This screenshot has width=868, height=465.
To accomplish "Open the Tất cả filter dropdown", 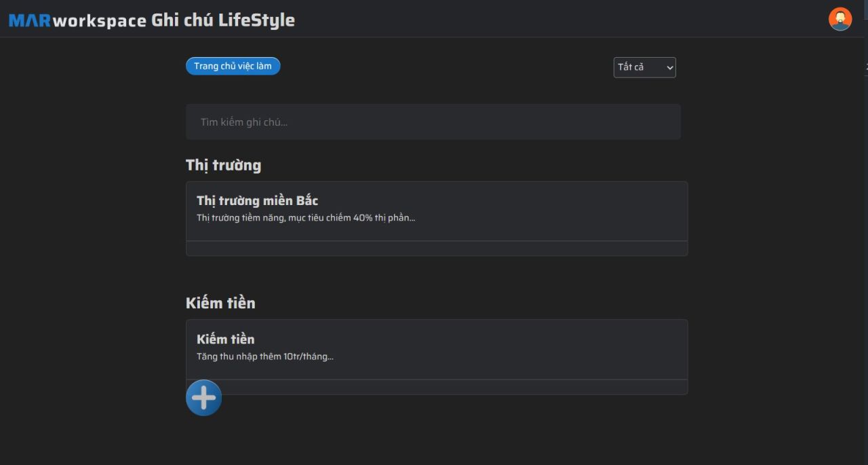I will (x=644, y=67).
